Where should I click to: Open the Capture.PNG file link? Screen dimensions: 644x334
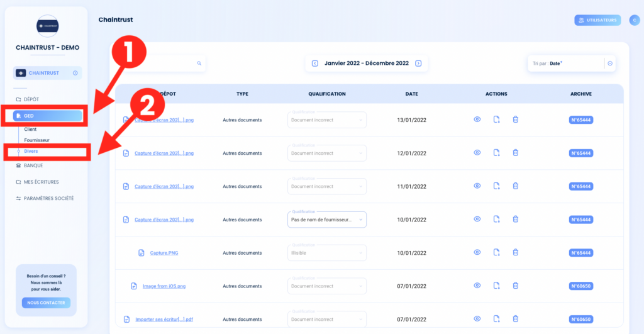tap(164, 253)
